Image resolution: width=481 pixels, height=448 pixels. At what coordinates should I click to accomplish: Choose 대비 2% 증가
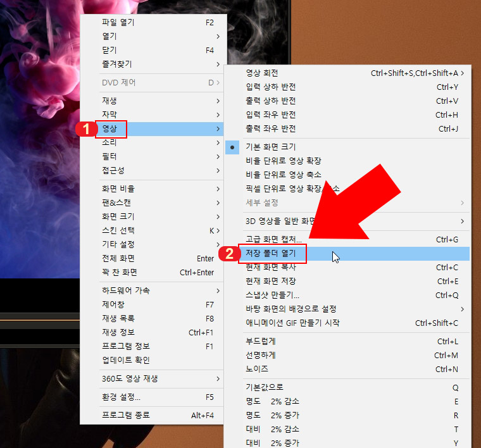tap(347, 443)
